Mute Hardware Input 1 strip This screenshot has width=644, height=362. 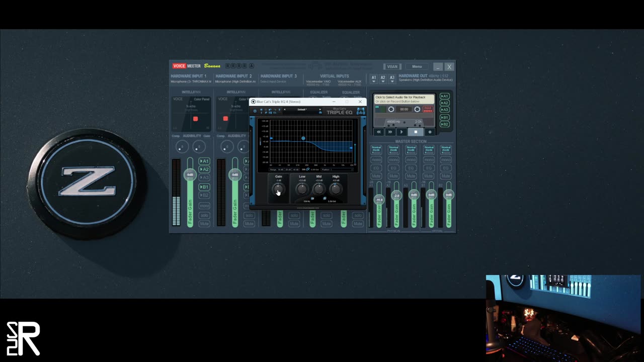(204, 223)
